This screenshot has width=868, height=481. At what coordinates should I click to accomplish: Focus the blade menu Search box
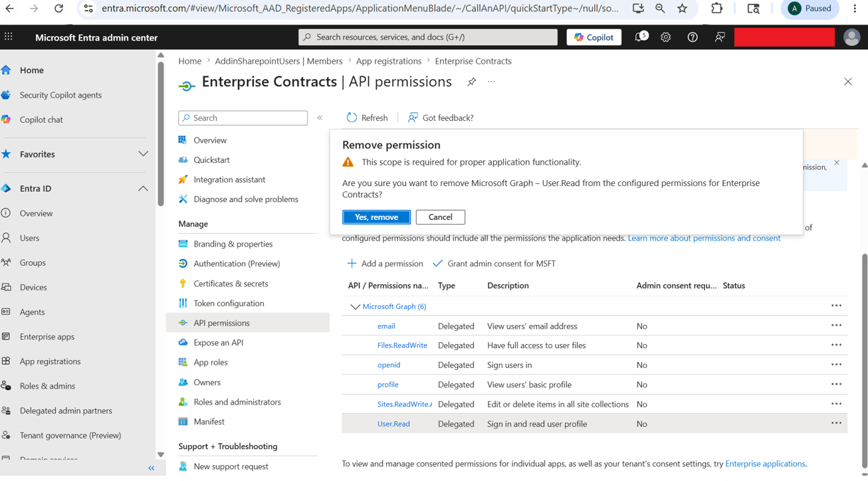(243, 118)
